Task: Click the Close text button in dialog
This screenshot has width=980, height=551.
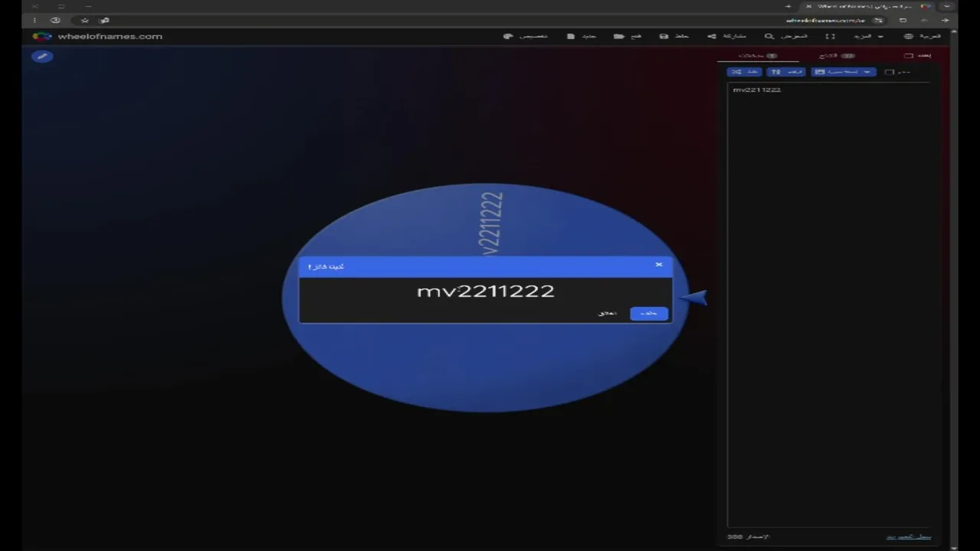Action: pos(607,313)
